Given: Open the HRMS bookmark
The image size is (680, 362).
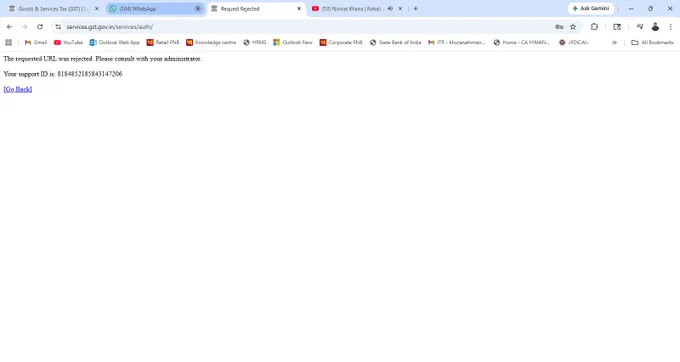Looking at the screenshot, I should pos(255,42).
